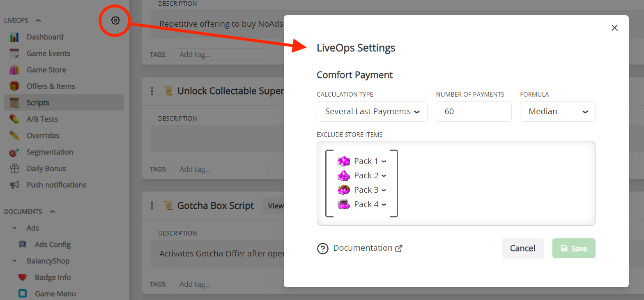644x300 pixels.
Task: Open drag menu for Gotcha Box Script
Action: [x=152, y=205]
